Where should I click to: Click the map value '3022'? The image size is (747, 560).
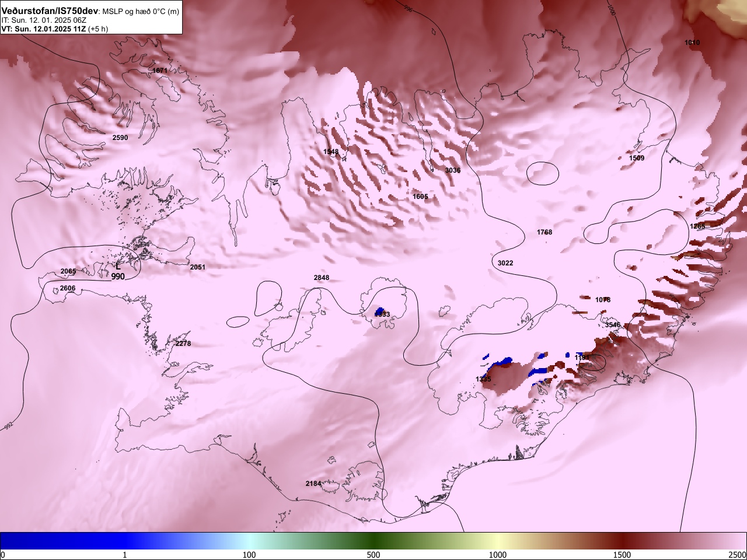point(505,263)
